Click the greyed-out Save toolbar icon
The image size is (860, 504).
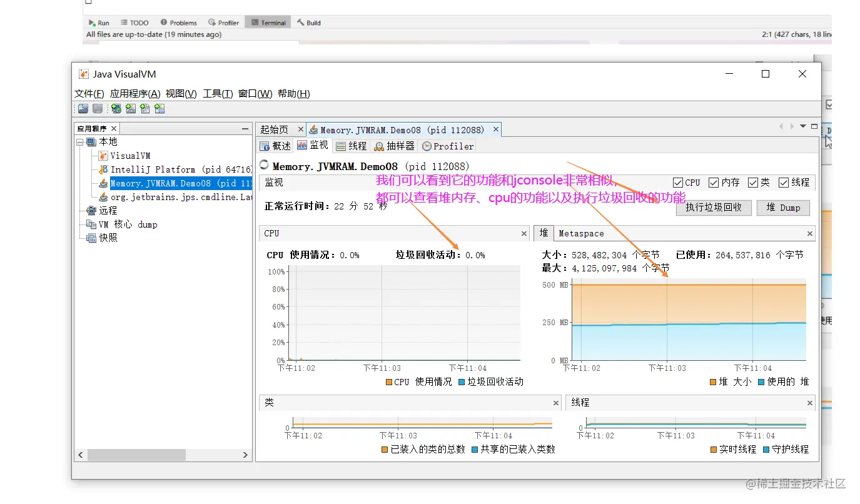click(98, 109)
